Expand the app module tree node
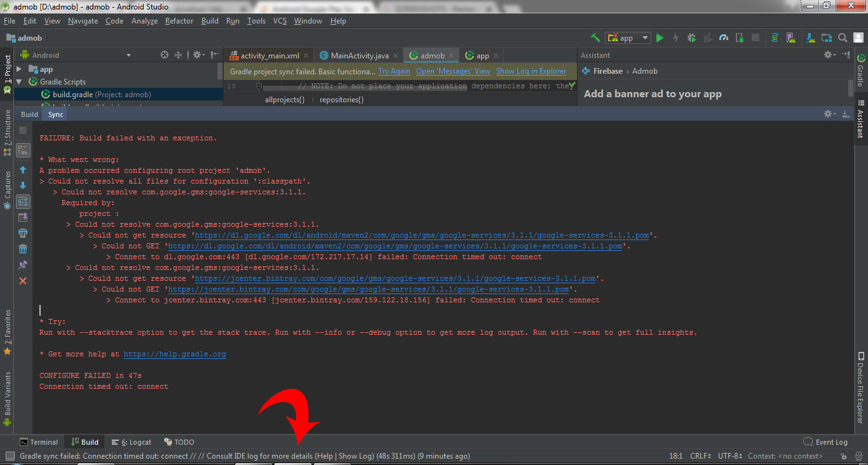 [19, 69]
